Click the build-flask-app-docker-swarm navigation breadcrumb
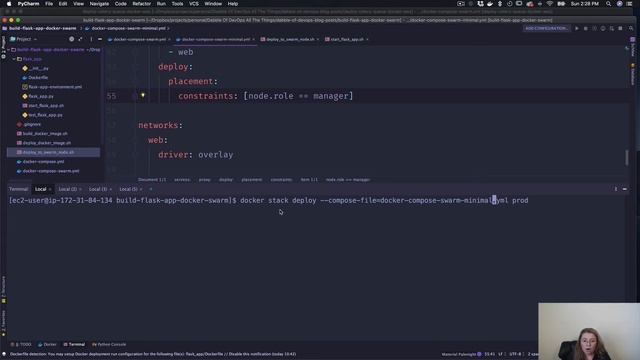This screenshot has width=640, height=360. [42, 29]
